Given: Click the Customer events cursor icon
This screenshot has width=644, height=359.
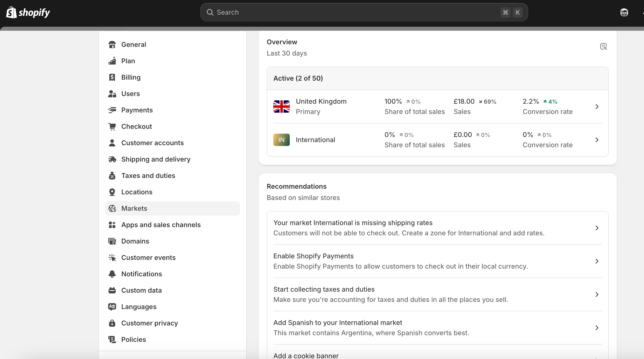Looking at the screenshot, I should 112,258.
